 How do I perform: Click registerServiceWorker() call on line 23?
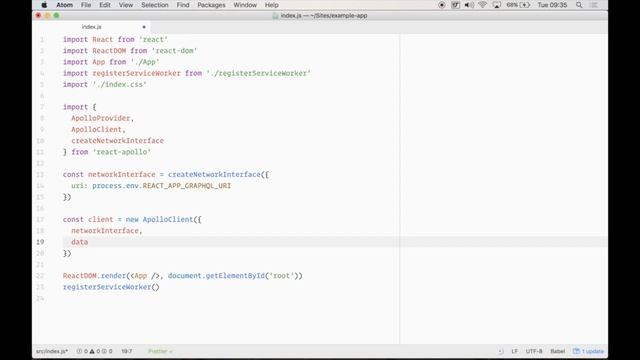pyautogui.click(x=111, y=287)
